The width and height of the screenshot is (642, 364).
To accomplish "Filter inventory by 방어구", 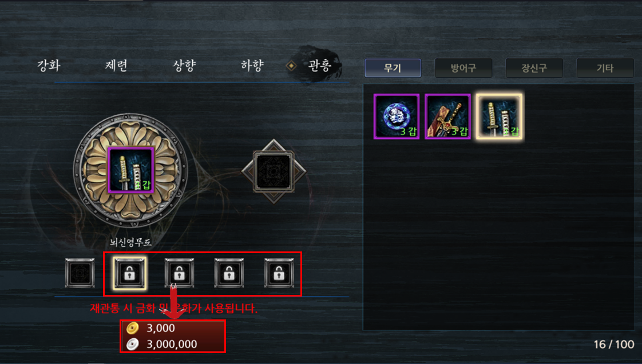I will pyautogui.click(x=463, y=68).
